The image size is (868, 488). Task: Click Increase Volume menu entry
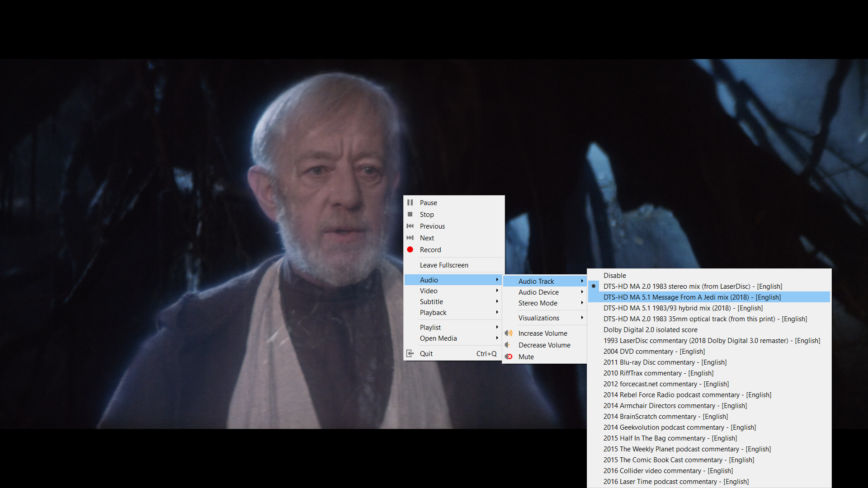[544, 333]
